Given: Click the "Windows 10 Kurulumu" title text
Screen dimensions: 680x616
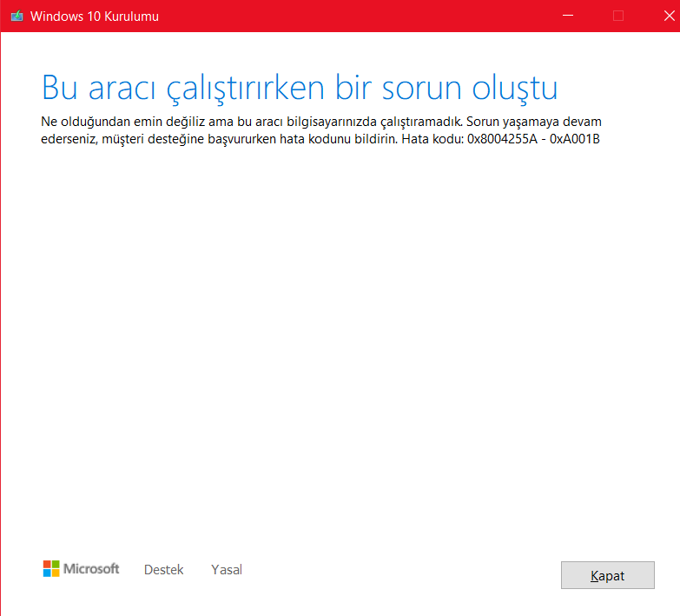Looking at the screenshot, I should point(95,17).
